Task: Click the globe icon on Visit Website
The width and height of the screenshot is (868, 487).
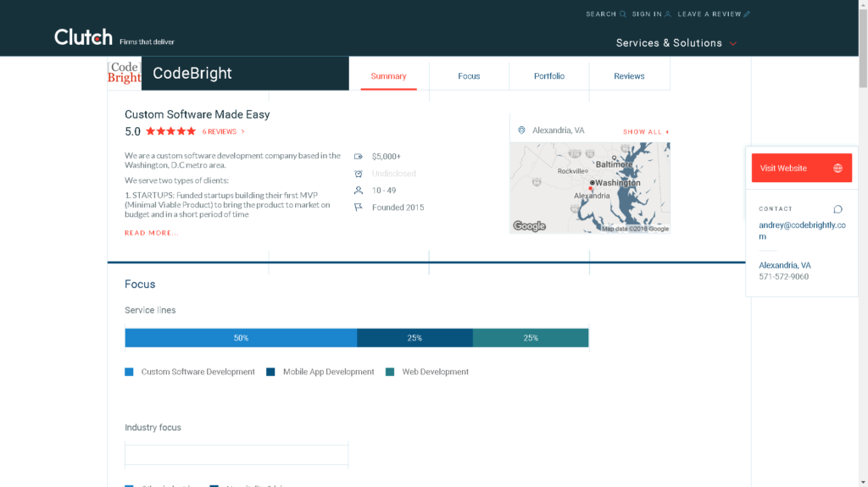Action: (x=837, y=169)
